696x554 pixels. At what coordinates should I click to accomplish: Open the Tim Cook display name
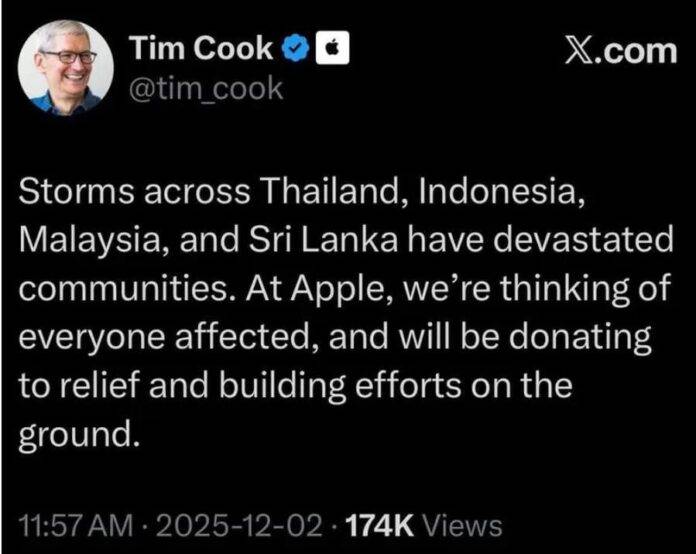(x=201, y=48)
